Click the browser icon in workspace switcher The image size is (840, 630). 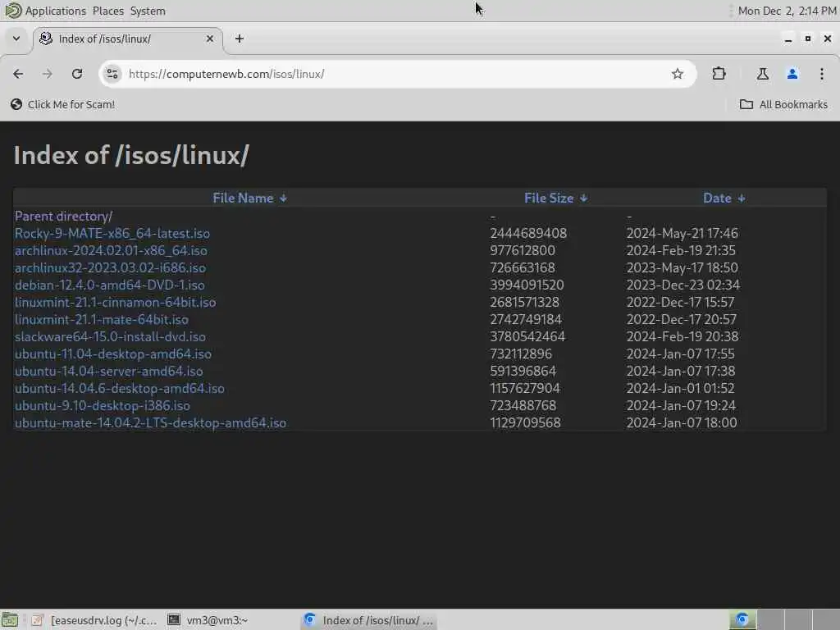point(742,620)
